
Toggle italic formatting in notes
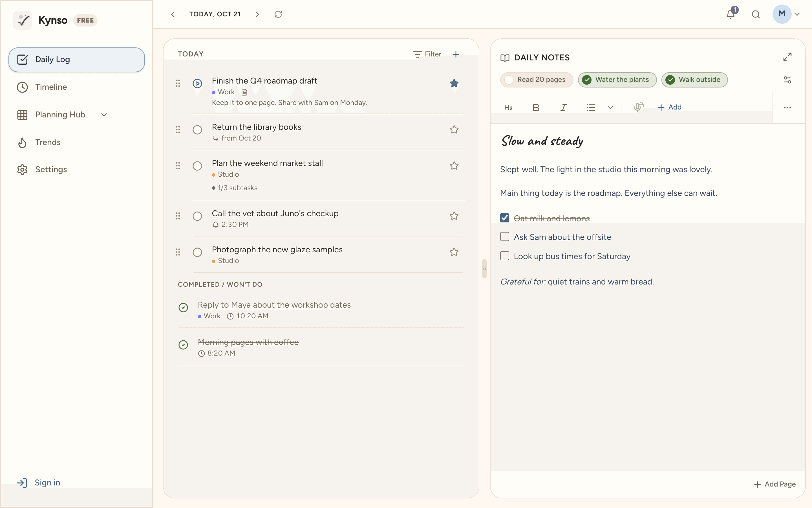click(563, 108)
